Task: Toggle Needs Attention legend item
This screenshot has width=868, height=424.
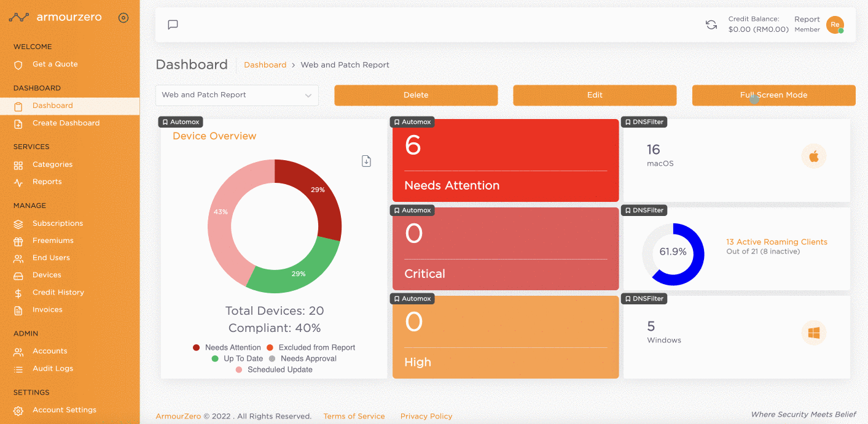Action: coord(227,347)
